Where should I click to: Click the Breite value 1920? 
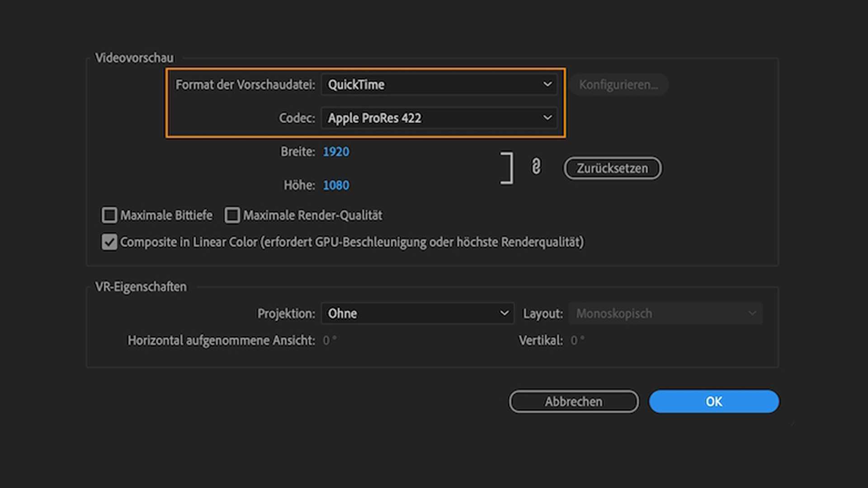(336, 152)
